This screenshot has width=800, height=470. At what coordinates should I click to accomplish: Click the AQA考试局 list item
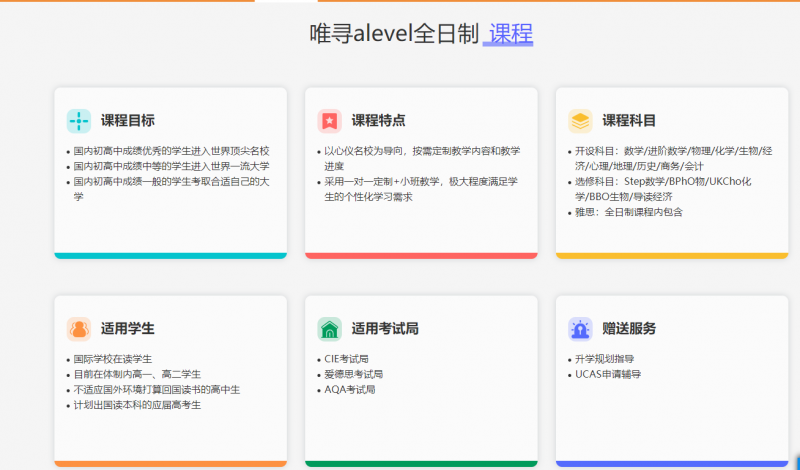pos(350,390)
